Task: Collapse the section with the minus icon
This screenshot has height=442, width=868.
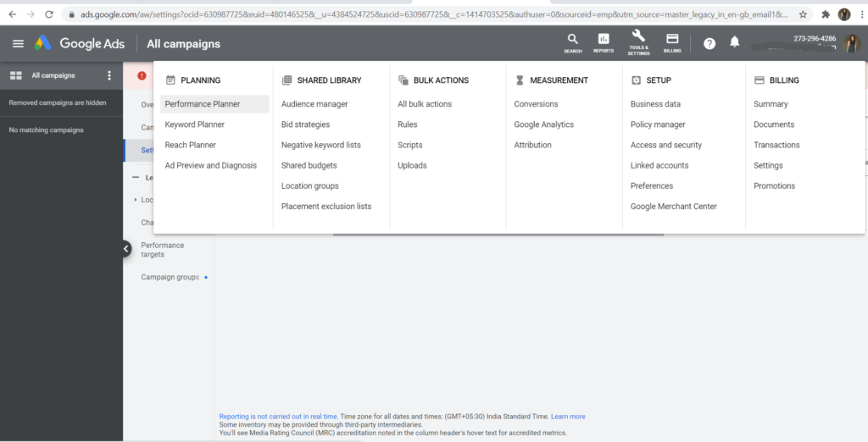Action: (136, 178)
